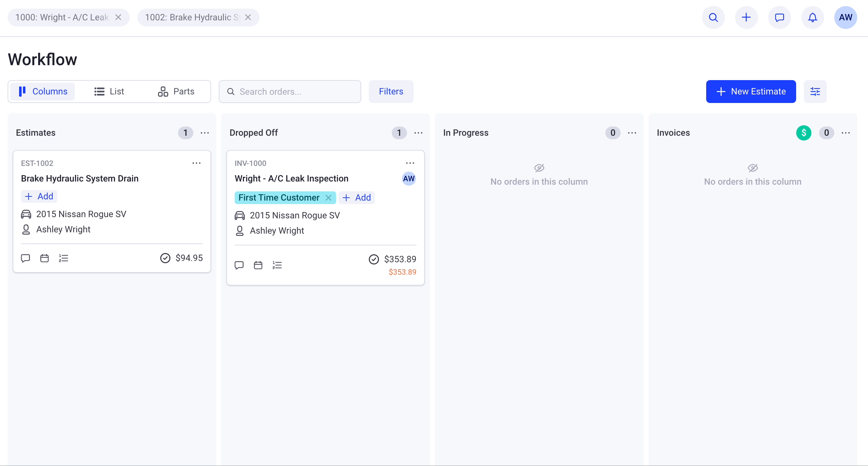Click the appointment calendar icon on EST-1002
Viewport: 868px width, 466px height.
point(44,258)
